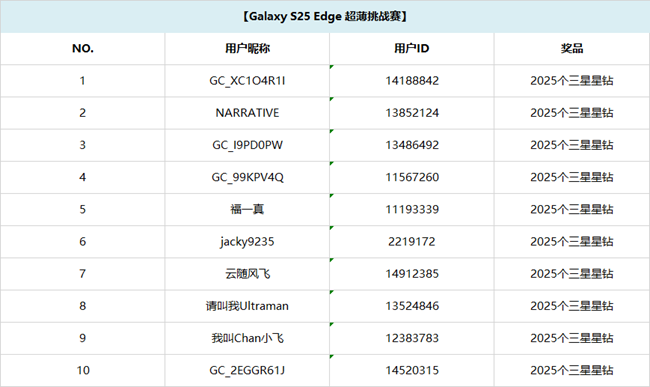Select the NO. cell "6"

(x=82, y=242)
